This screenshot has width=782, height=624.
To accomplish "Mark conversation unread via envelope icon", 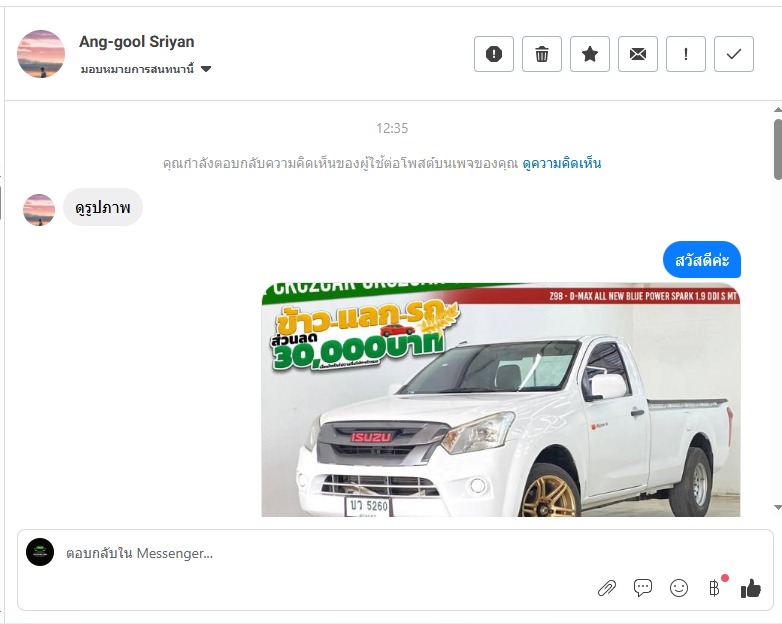I will pyautogui.click(x=638, y=54).
